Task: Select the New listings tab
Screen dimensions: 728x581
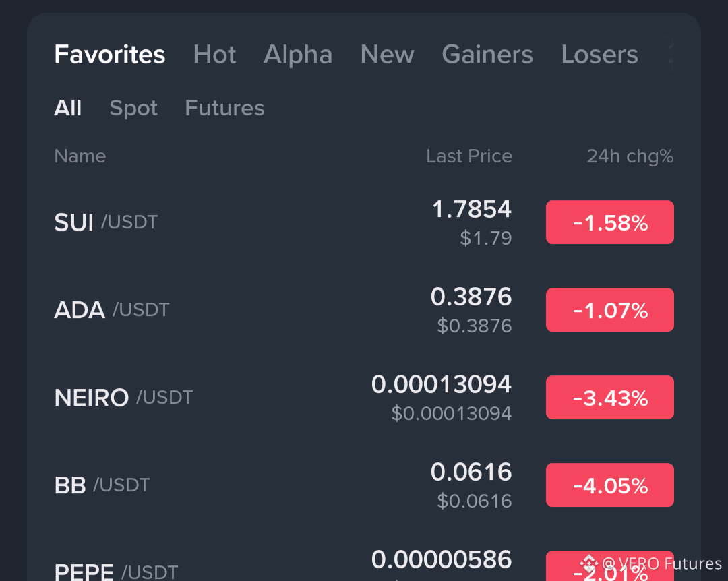Action: (387, 55)
